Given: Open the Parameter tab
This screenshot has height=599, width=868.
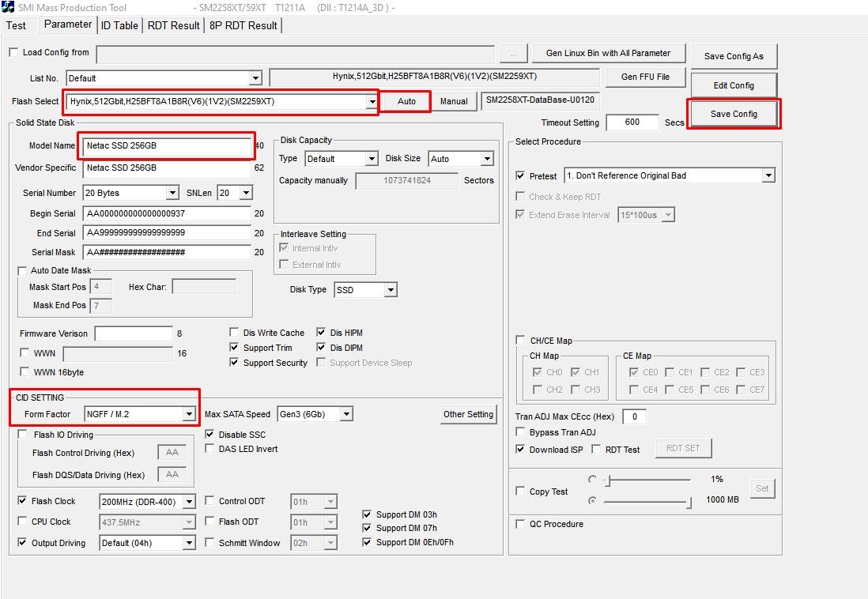Looking at the screenshot, I should 67,24.
